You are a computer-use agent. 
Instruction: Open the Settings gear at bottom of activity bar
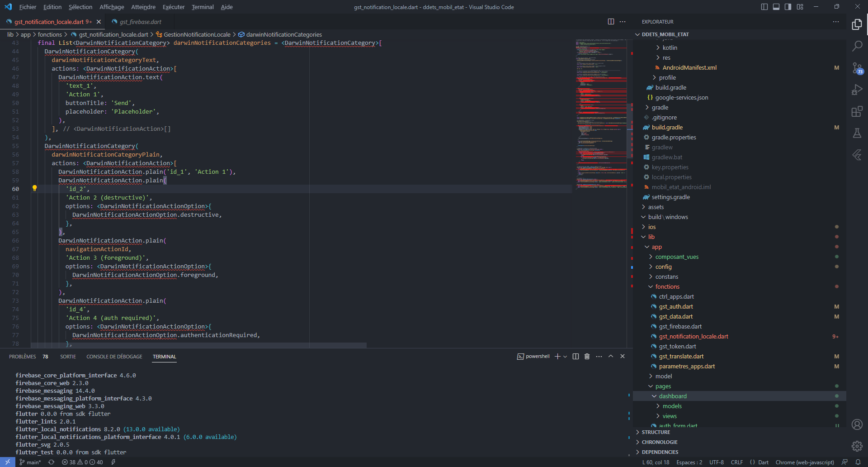(x=857, y=446)
